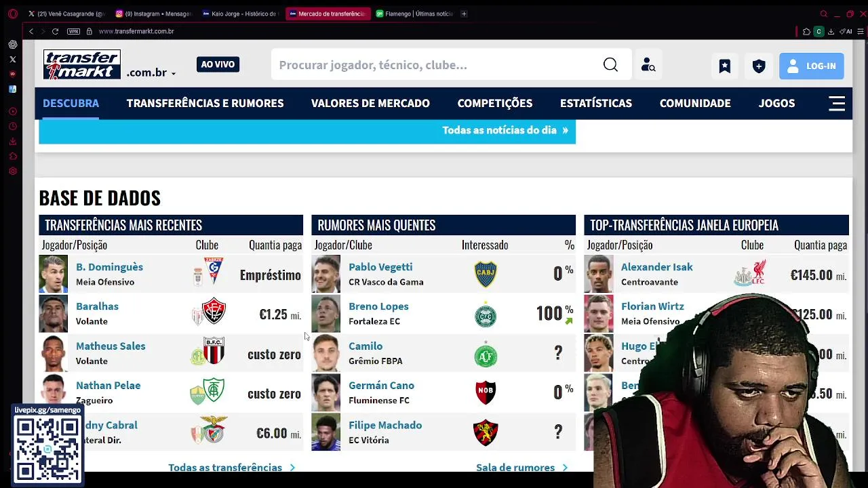The image size is (868, 488).
Task: Open COMPETIÇÕES menu
Action: [495, 103]
